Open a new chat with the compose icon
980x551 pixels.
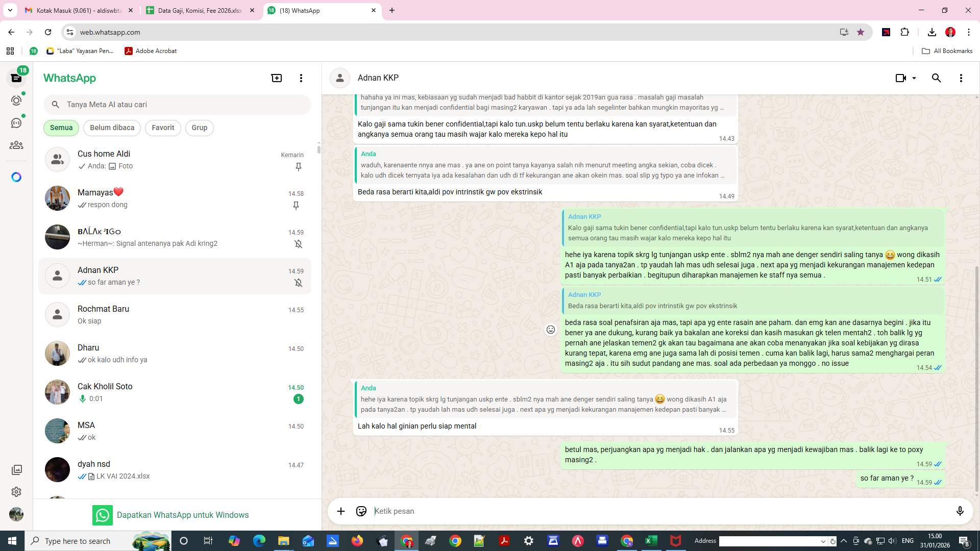276,78
